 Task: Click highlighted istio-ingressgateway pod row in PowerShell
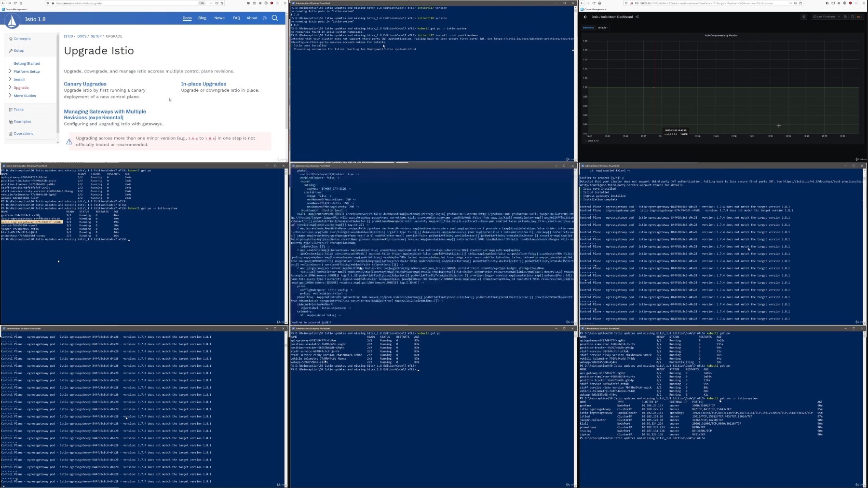[32, 222]
